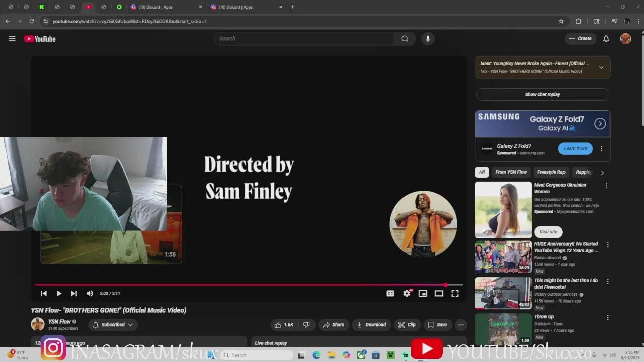
Task: Show chat replay
Action: click(542, 94)
